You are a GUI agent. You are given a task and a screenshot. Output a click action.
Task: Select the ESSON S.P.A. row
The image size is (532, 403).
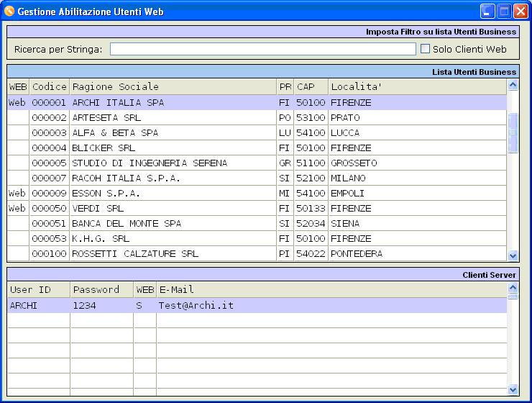(x=257, y=193)
